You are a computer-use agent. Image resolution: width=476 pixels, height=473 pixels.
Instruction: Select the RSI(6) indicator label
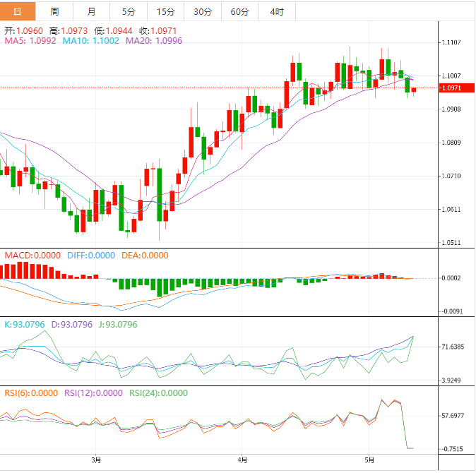pyautogui.click(x=31, y=394)
